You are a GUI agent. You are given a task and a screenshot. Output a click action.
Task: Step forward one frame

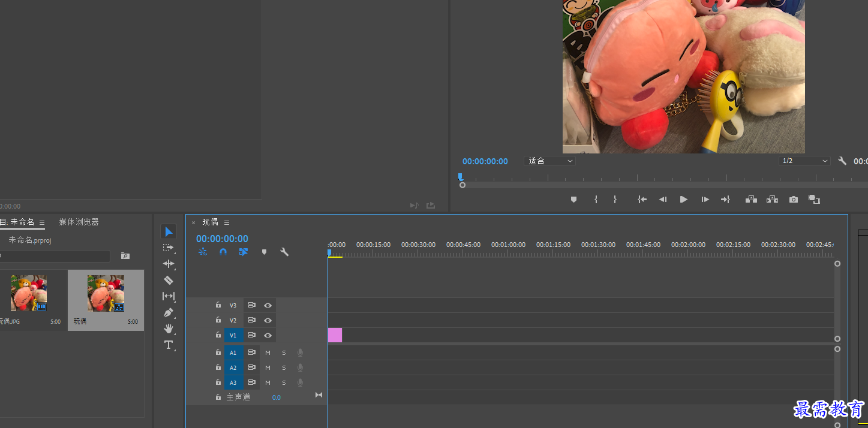[705, 200]
